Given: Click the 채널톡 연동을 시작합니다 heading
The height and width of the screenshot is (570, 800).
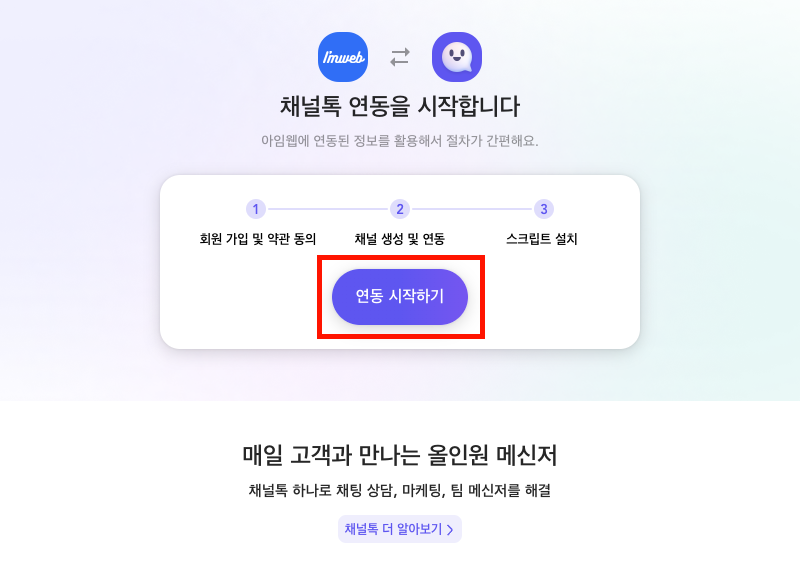Looking at the screenshot, I should pos(400,106).
